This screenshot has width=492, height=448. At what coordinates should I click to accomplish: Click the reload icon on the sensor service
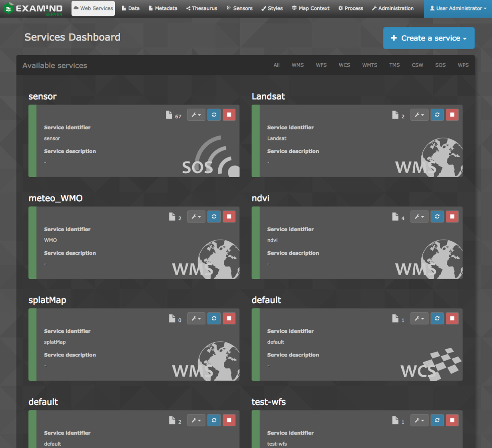214,115
